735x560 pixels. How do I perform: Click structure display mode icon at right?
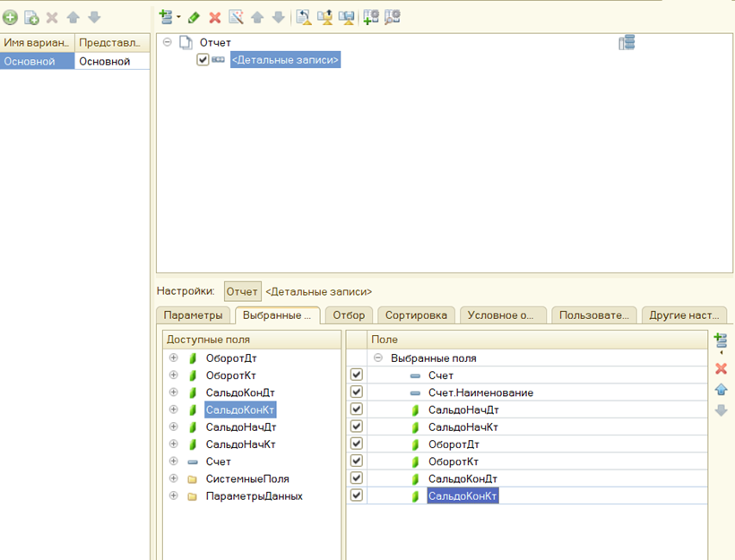click(627, 43)
